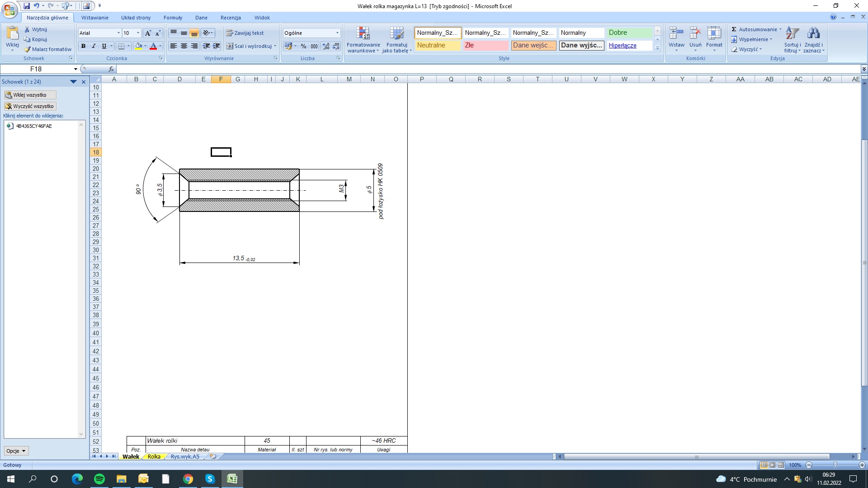Toggle Wrap Text (Zawijaj tekst)
The height and width of the screenshot is (488, 868).
[245, 33]
